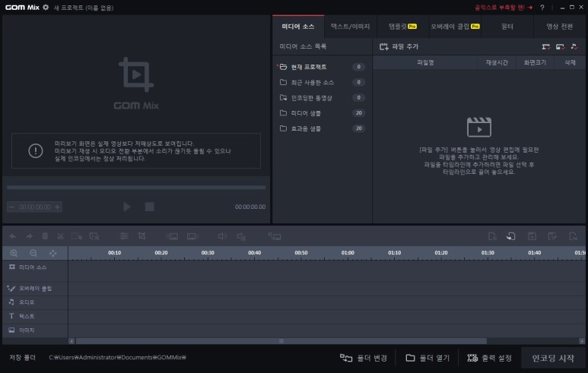The image size is (588, 373).
Task: Click the muted speaker icon in toolbar
Action: point(241,236)
